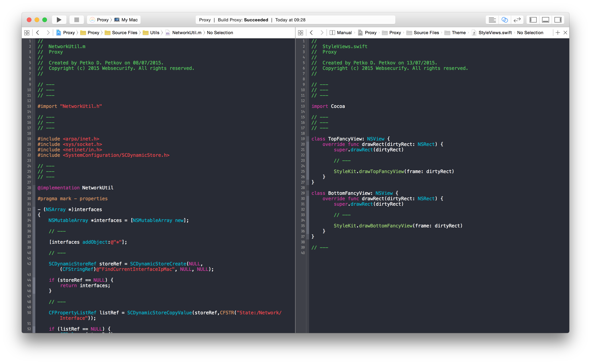Screen dimensions: 591x364
Task: Select the Proxy scheme in toolbar
Action: (x=99, y=20)
